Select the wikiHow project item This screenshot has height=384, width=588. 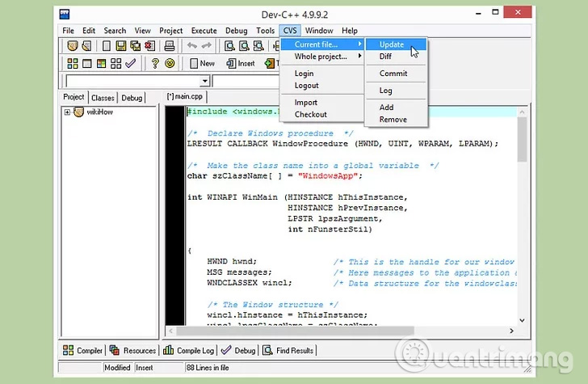pos(99,112)
